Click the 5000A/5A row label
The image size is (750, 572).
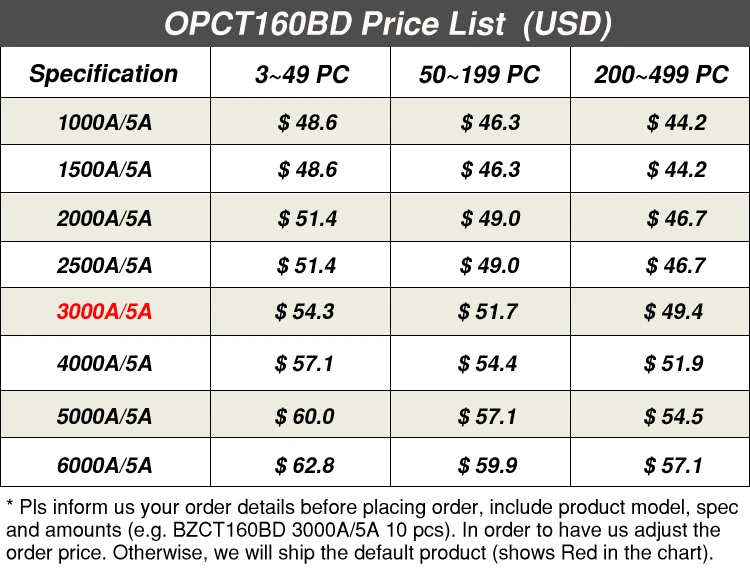pyautogui.click(x=105, y=416)
